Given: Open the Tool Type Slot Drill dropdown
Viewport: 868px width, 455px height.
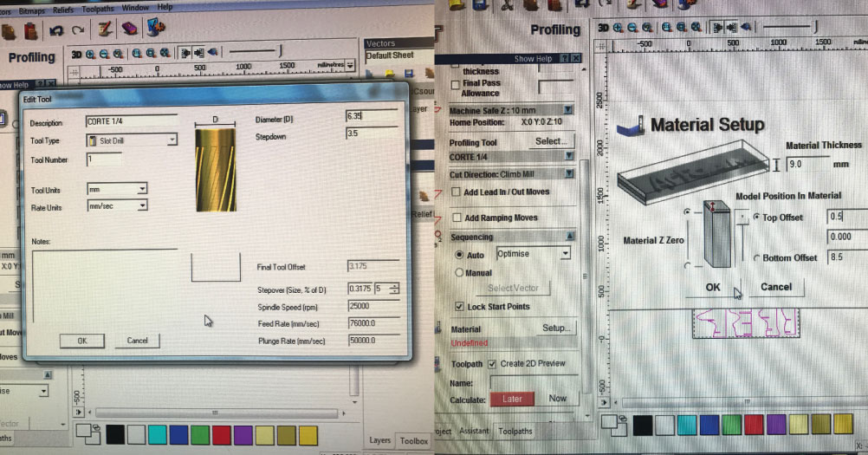Looking at the screenshot, I should (172, 140).
